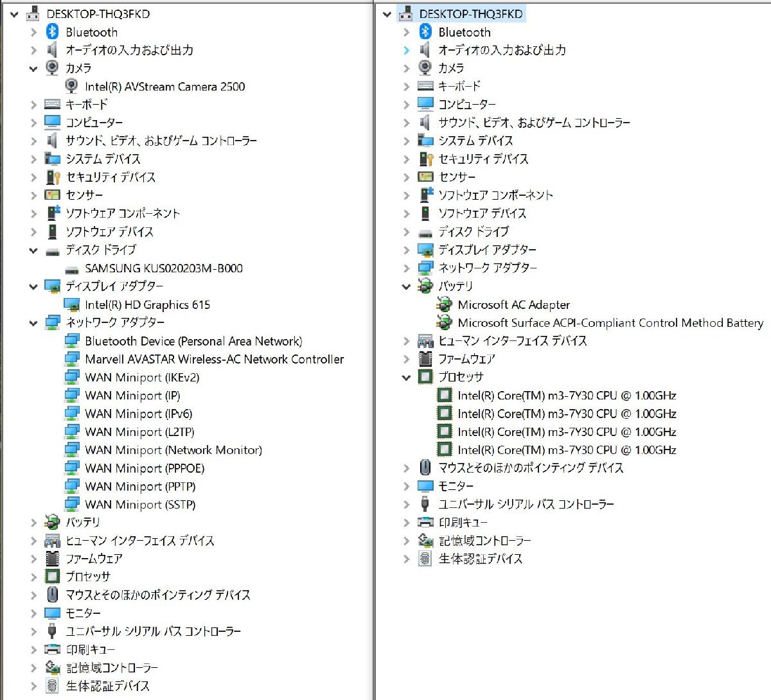Screen dimensions: 771x700
Task: Collapse the processor category in the right pane
Action: click(x=406, y=378)
